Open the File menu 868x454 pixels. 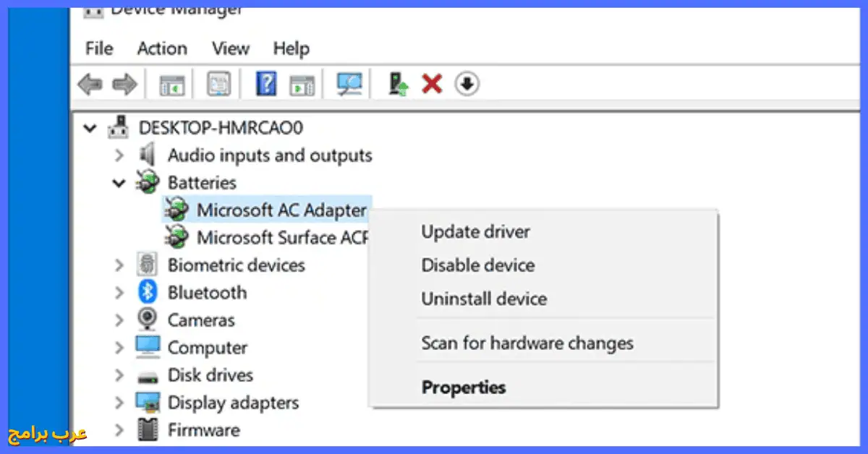click(99, 48)
